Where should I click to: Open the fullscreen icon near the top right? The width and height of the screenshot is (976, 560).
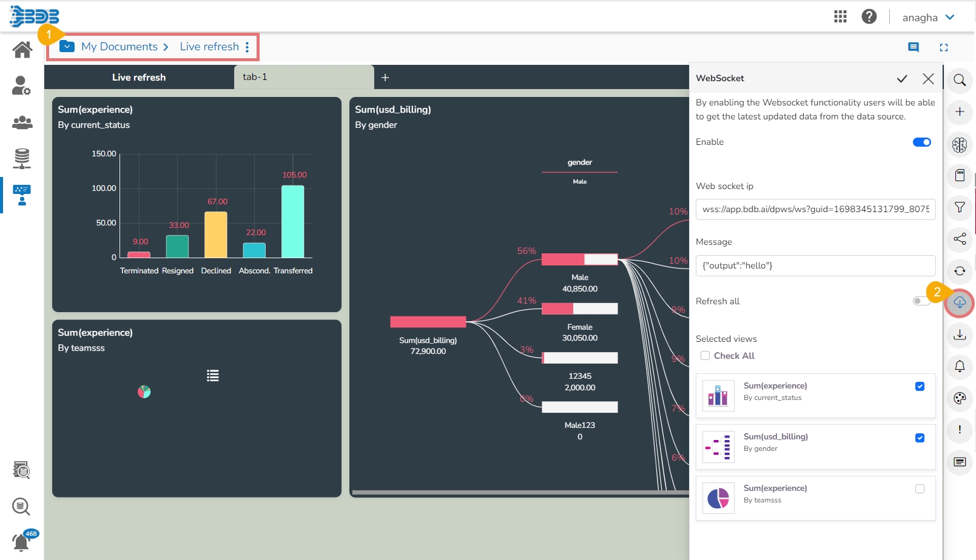pyautogui.click(x=944, y=47)
